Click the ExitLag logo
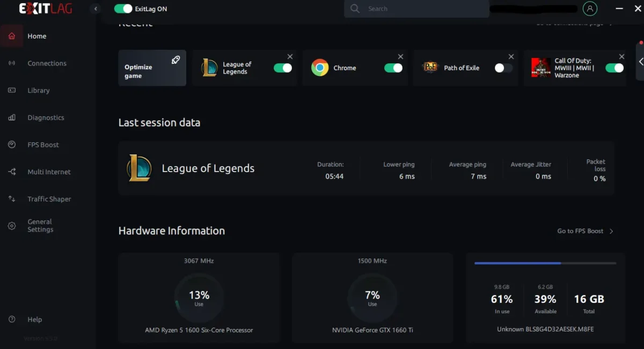The image size is (644, 349). [46, 9]
